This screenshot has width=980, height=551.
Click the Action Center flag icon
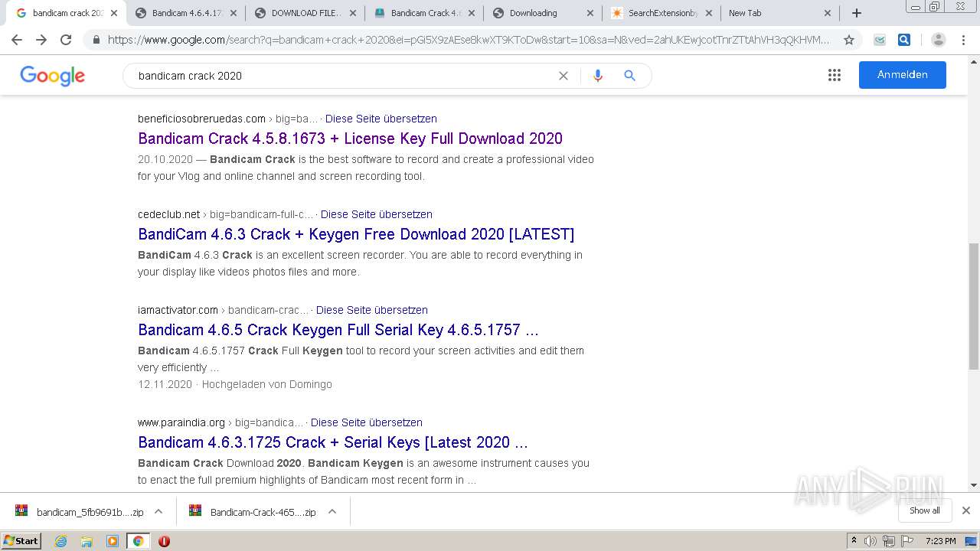pyautogui.click(x=907, y=541)
